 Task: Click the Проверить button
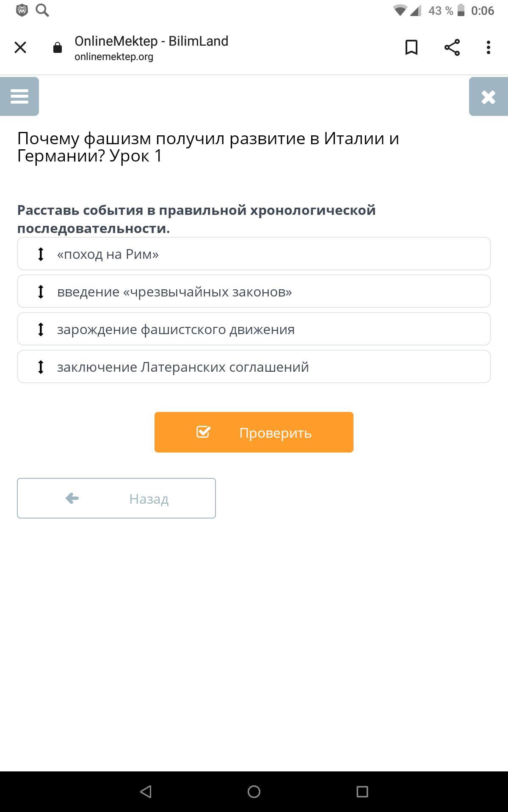point(254,432)
